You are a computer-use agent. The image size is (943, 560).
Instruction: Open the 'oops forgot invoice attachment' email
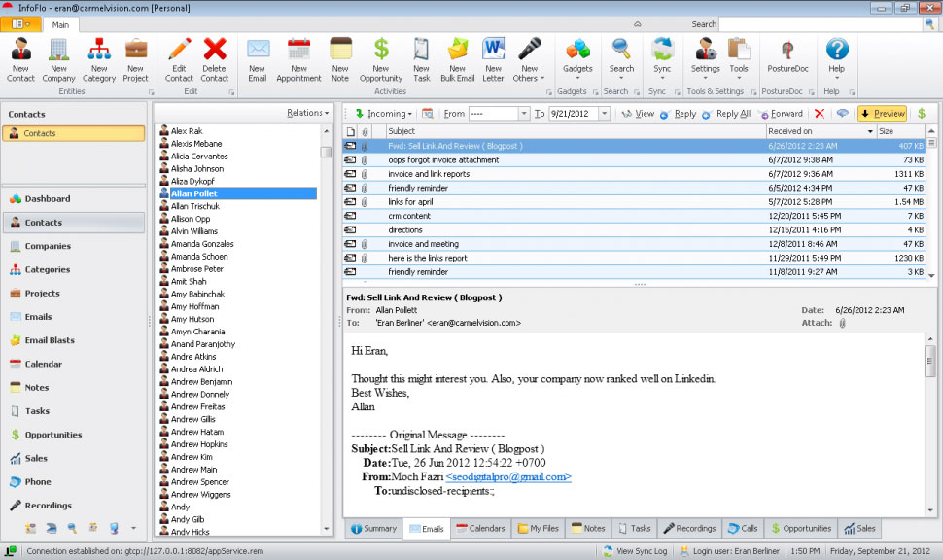(634, 160)
